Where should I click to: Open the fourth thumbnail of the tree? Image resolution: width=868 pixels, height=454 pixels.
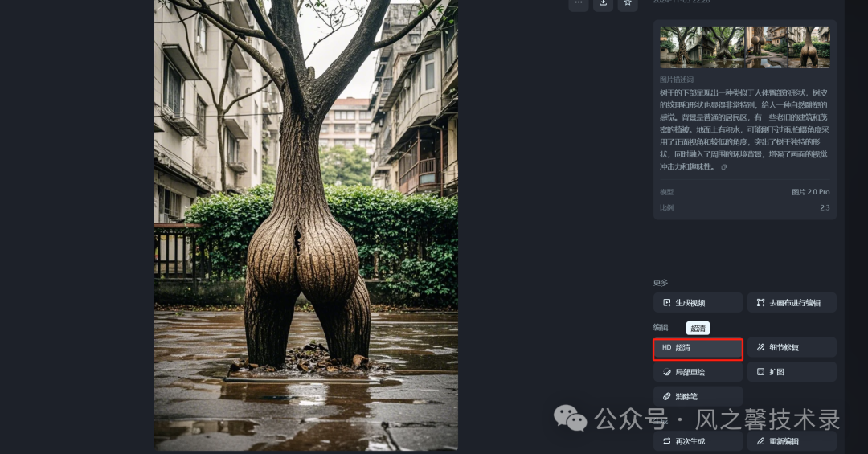coord(809,47)
